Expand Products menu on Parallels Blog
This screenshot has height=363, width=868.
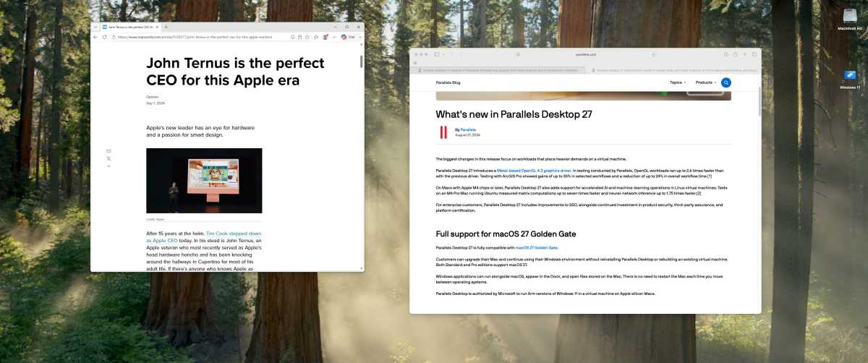pos(706,82)
